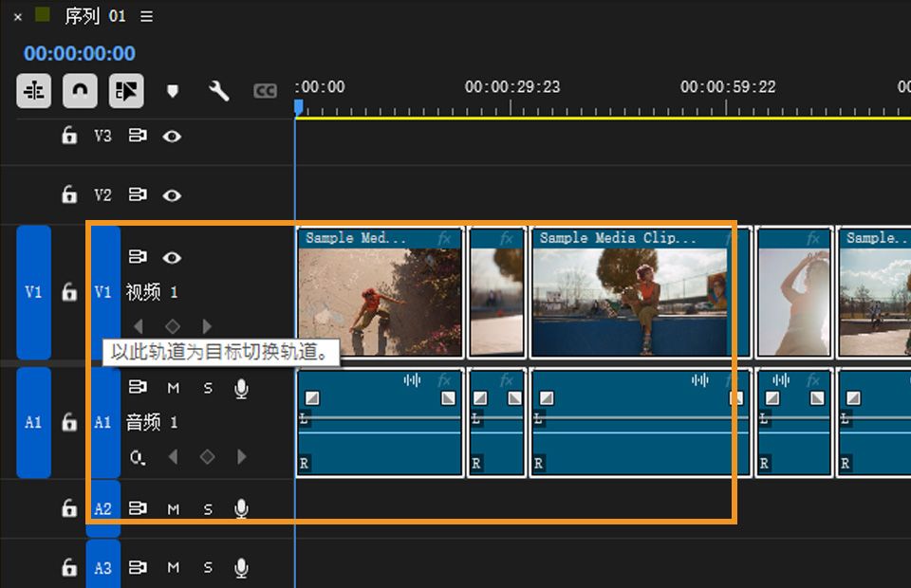911x588 pixels.
Task: Toggle linked selection button
Action: [125, 90]
